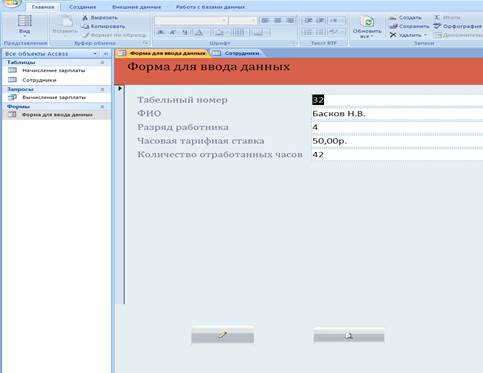Click the record selector arrow on the form
Viewport: 483px width, 373px height.
pyautogui.click(x=120, y=88)
